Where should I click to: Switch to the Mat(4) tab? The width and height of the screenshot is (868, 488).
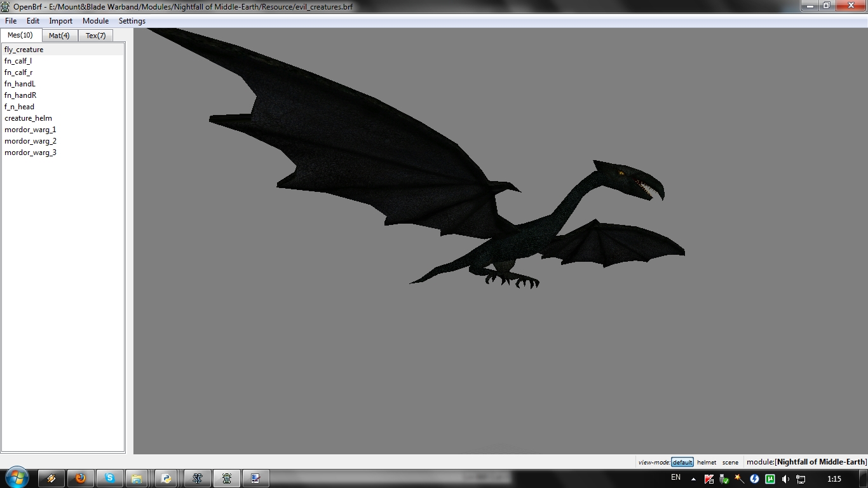point(60,36)
